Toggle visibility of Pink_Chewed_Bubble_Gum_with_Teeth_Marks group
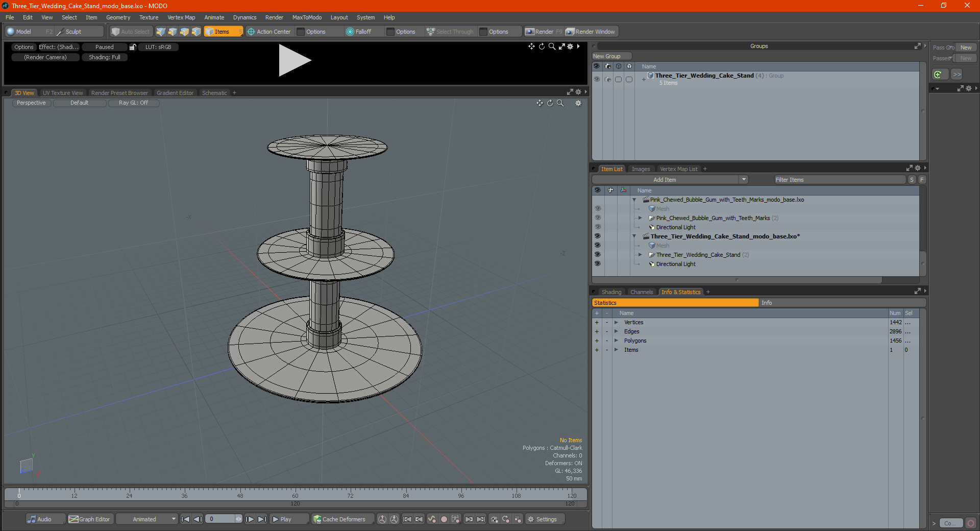 (x=598, y=218)
